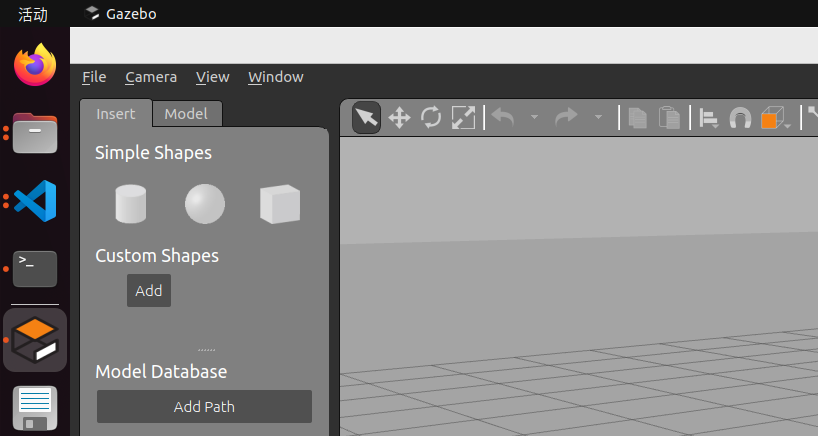Insert a sphere simple shape
The image size is (818, 436).
pos(205,204)
